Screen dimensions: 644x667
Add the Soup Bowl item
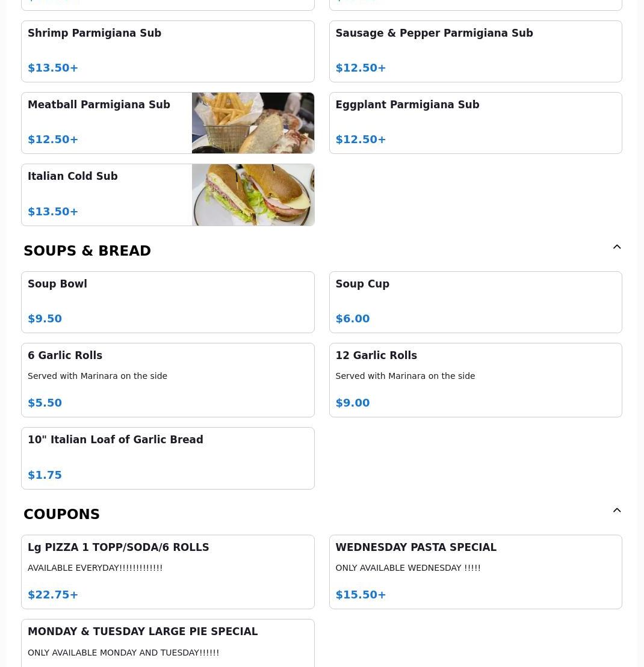coord(167,302)
